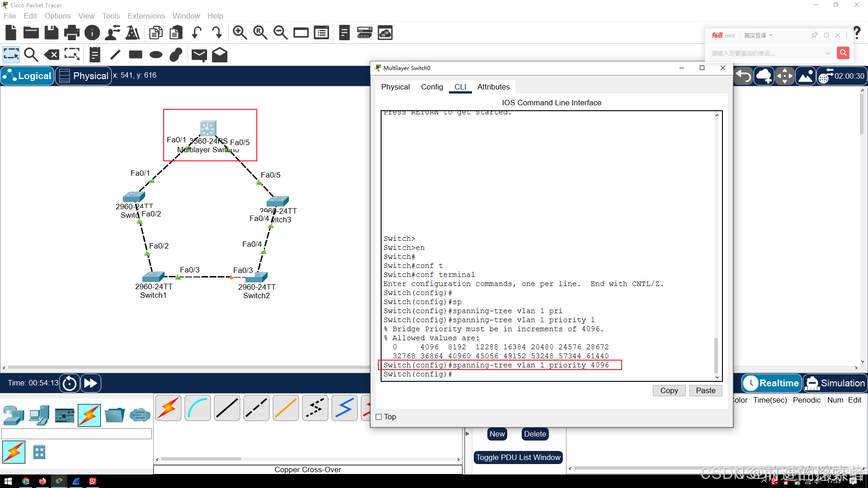Enable the Top checkbox
868x488 pixels.
pyautogui.click(x=379, y=417)
